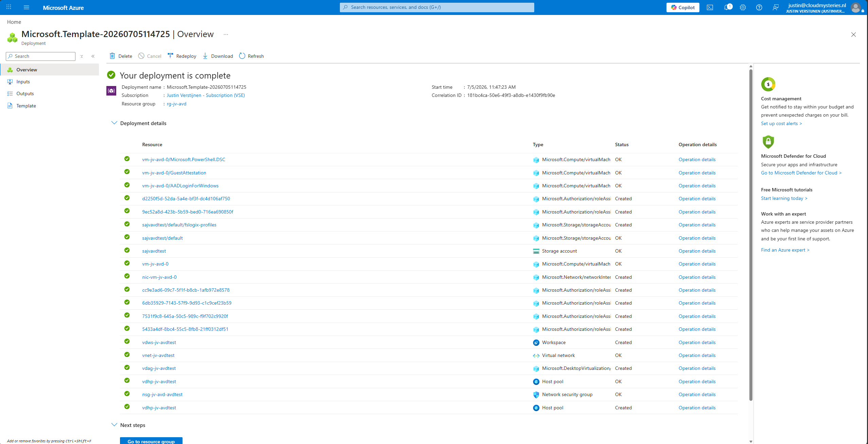Screen dimensions: 868x444
Task: Open the rg-jv-avd resource group link
Action: coord(176,104)
